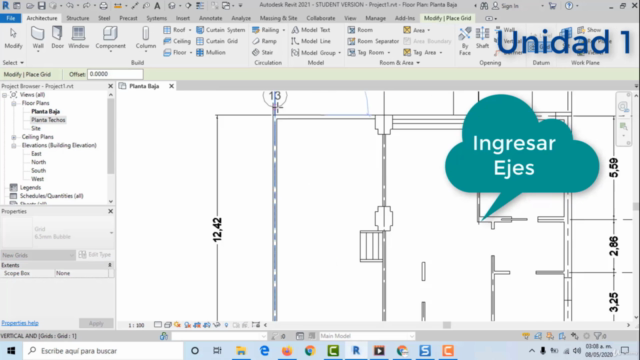Select the Room tool
The image size is (640, 360).
(x=360, y=30)
